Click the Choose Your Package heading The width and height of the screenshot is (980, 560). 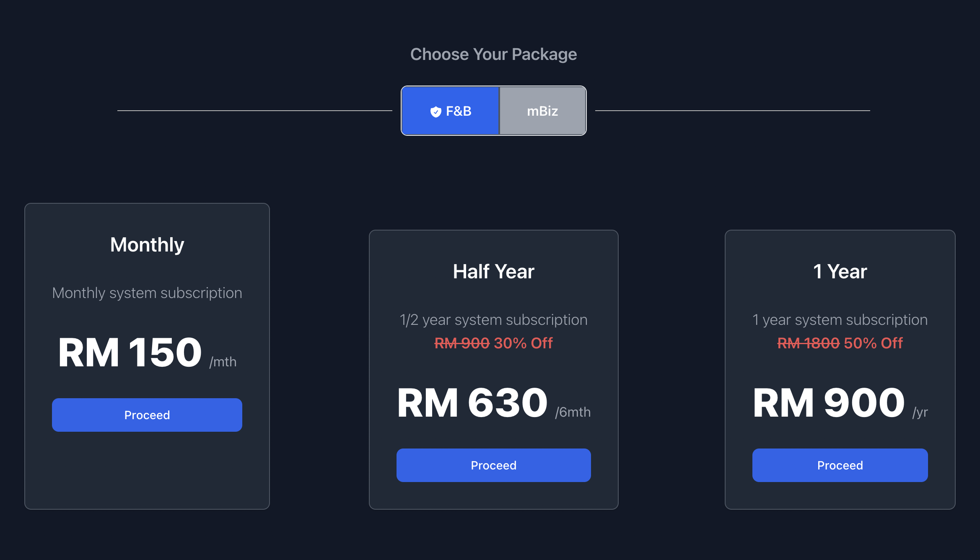493,54
